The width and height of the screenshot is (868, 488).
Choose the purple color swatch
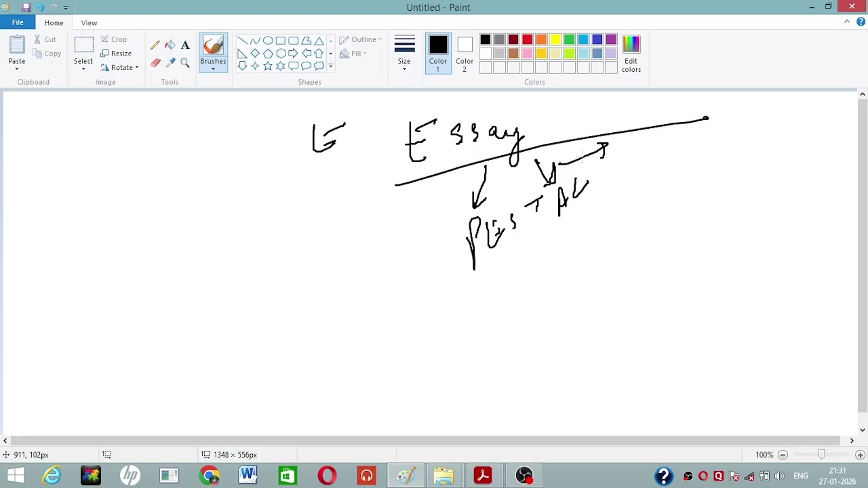point(611,39)
